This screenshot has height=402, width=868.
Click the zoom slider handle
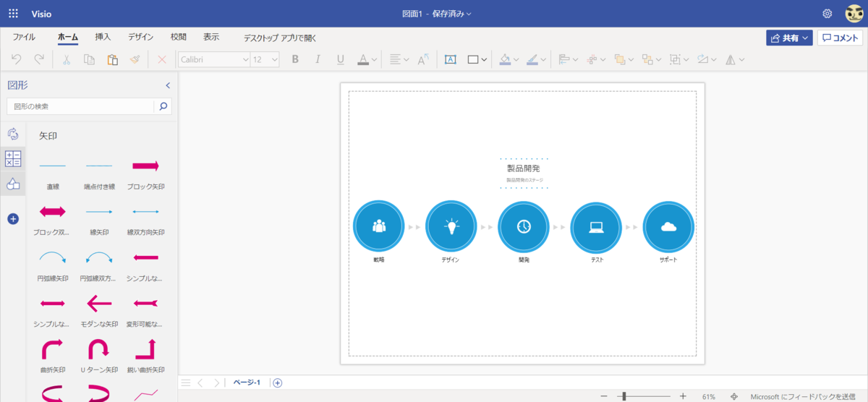pyautogui.click(x=624, y=396)
